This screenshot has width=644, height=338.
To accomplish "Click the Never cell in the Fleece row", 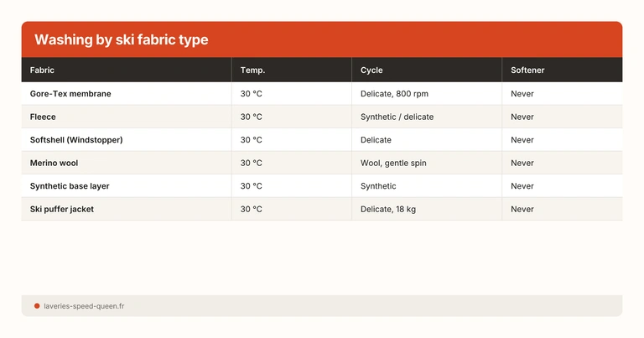I will pyautogui.click(x=522, y=117).
